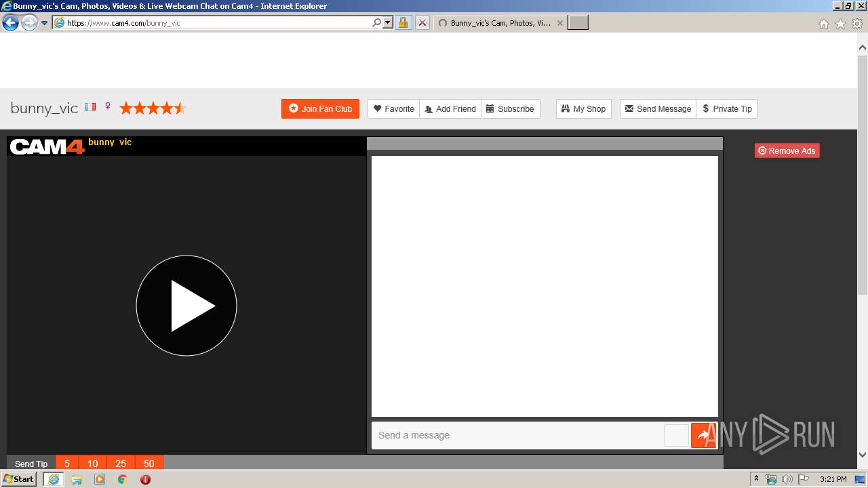The width and height of the screenshot is (868, 488).
Task: Click Remove Ads button
Action: coord(787,150)
